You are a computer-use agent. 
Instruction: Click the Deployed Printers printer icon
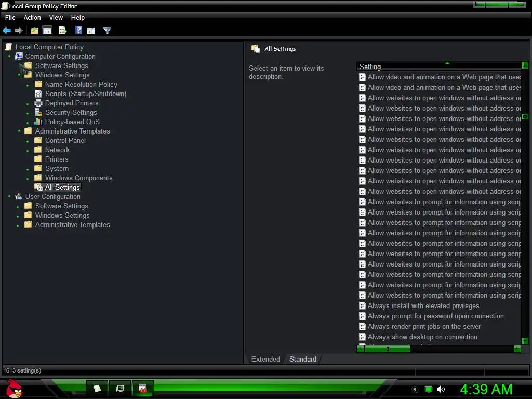click(x=38, y=103)
